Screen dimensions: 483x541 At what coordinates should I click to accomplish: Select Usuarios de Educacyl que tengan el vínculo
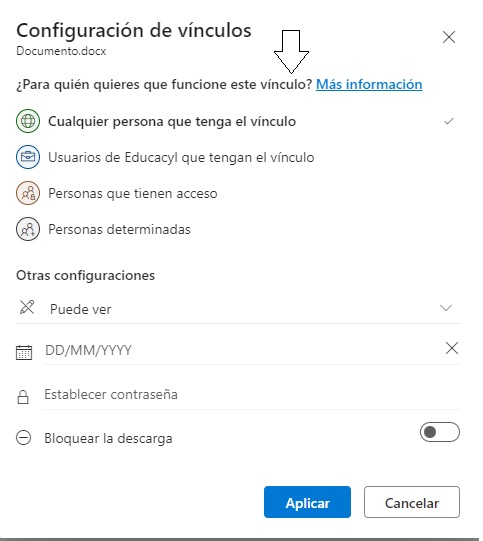click(238, 157)
